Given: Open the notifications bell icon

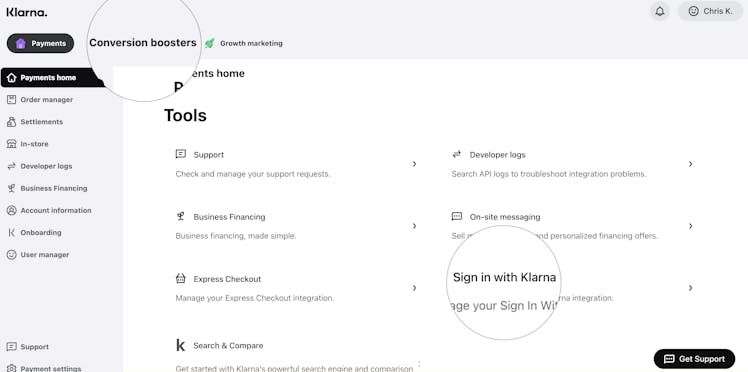Looking at the screenshot, I should coord(660,11).
